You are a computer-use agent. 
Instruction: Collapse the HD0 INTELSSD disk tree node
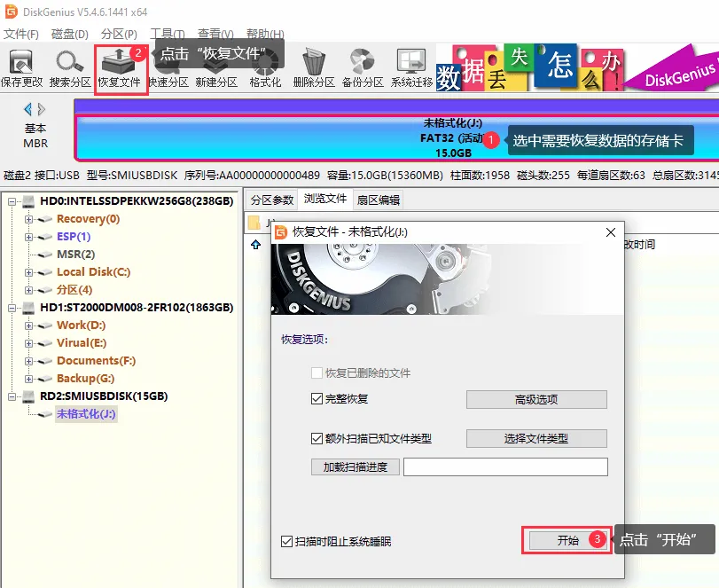click(12, 201)
